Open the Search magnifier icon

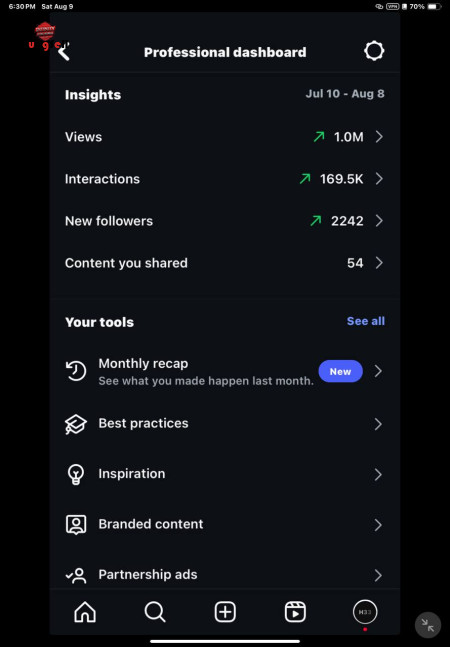[x=155, y=612]
